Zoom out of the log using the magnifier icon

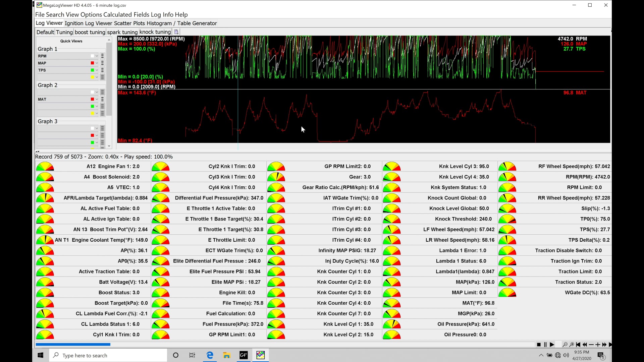coord(566,345)
